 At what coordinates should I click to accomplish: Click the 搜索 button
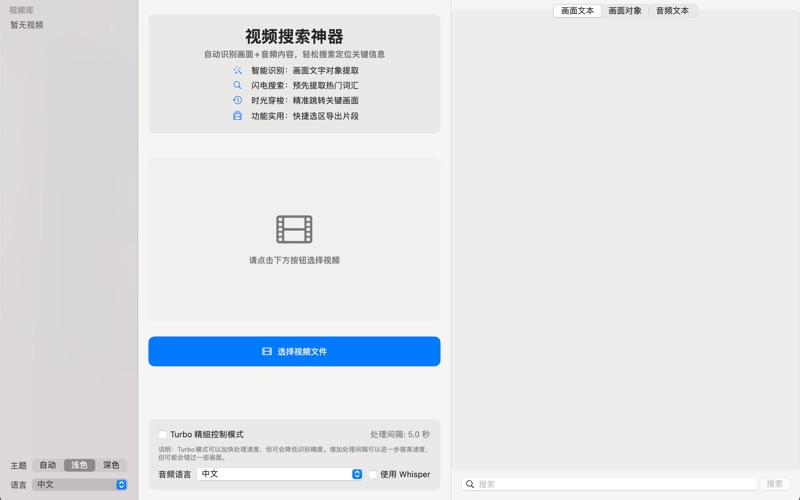point(774,484)
